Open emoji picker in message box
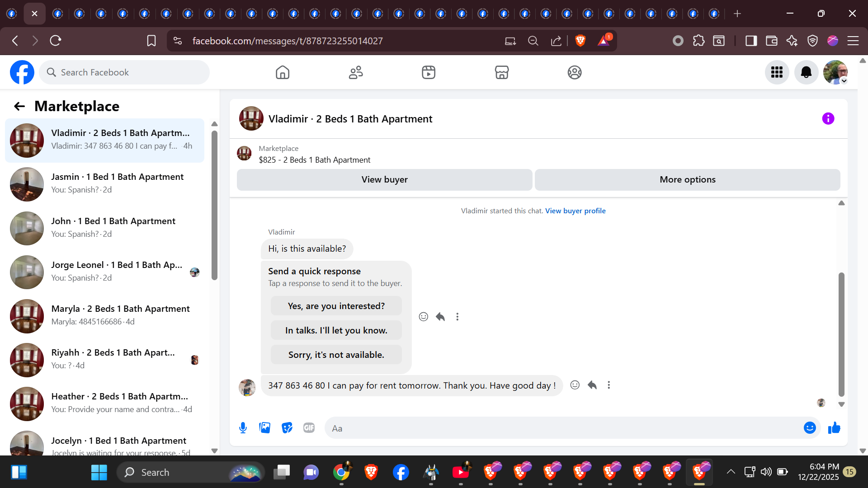This screenshot has height=488, width=868. [810, 428]
